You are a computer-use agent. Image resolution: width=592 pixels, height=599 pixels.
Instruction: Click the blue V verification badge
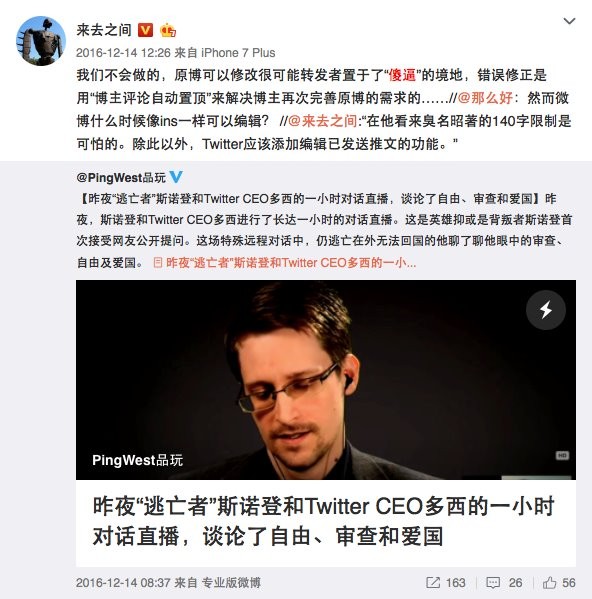click(176, 177)
